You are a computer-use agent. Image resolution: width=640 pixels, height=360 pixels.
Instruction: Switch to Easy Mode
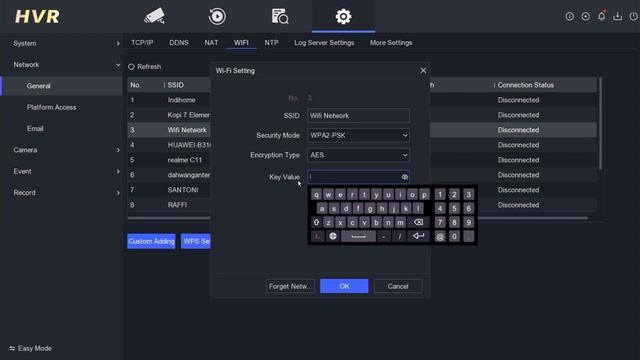31,348
